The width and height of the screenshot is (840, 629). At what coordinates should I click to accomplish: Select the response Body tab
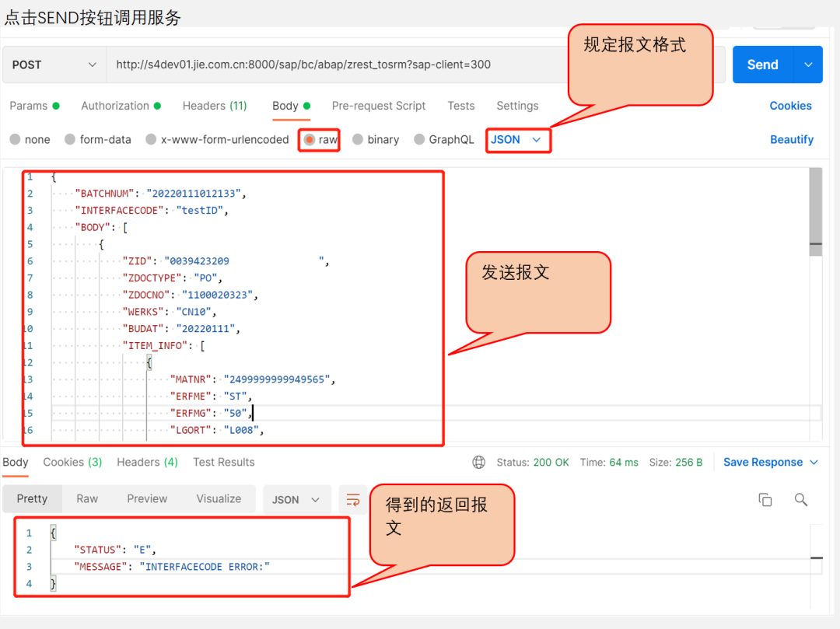pos(16,462)
